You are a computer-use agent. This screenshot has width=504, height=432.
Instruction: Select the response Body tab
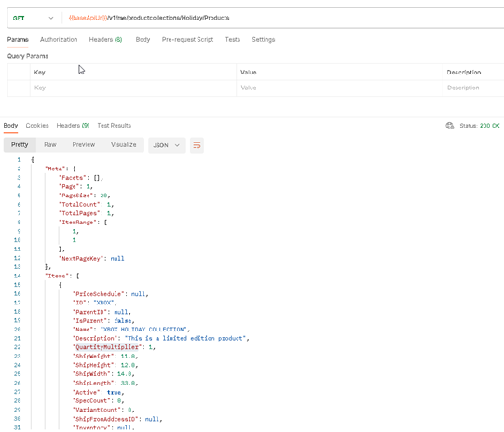click(10, 126)
